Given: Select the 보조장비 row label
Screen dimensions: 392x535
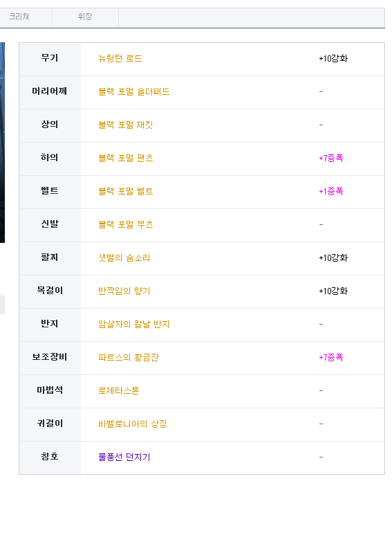Looking at the screenshot, I should click(50, 357).
